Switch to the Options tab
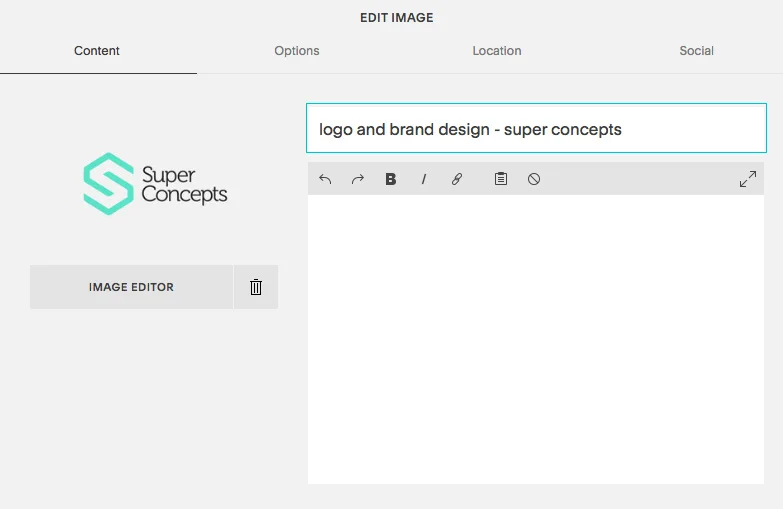 [297, 51]
